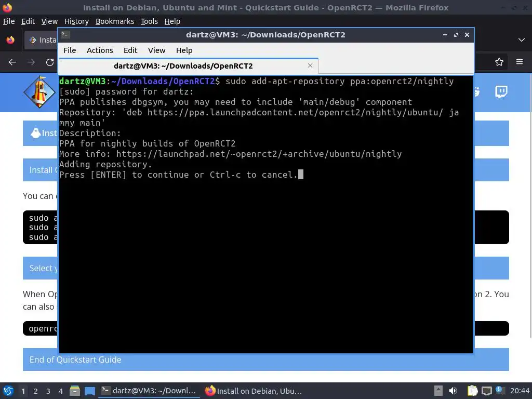Image resolution: width=532 pixels, height=399 pixels.
Task: Minimize the terminal window
Action: [x=445, y=35]
